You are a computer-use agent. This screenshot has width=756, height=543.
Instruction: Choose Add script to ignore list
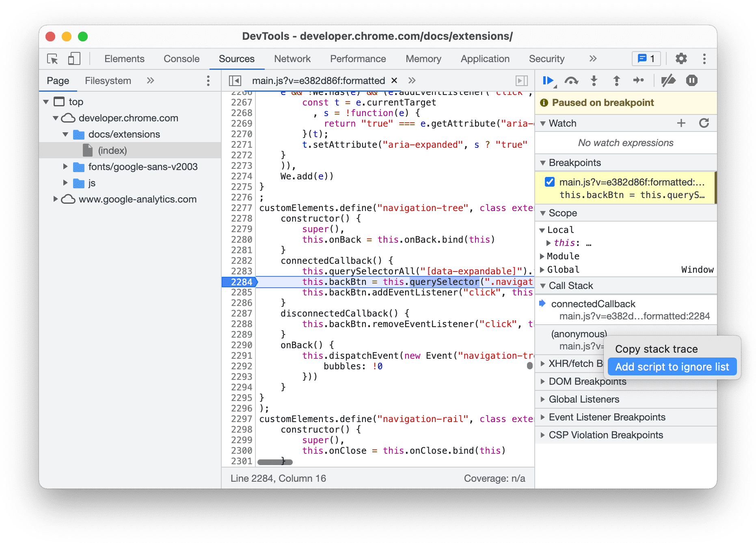tap(672, 366)
